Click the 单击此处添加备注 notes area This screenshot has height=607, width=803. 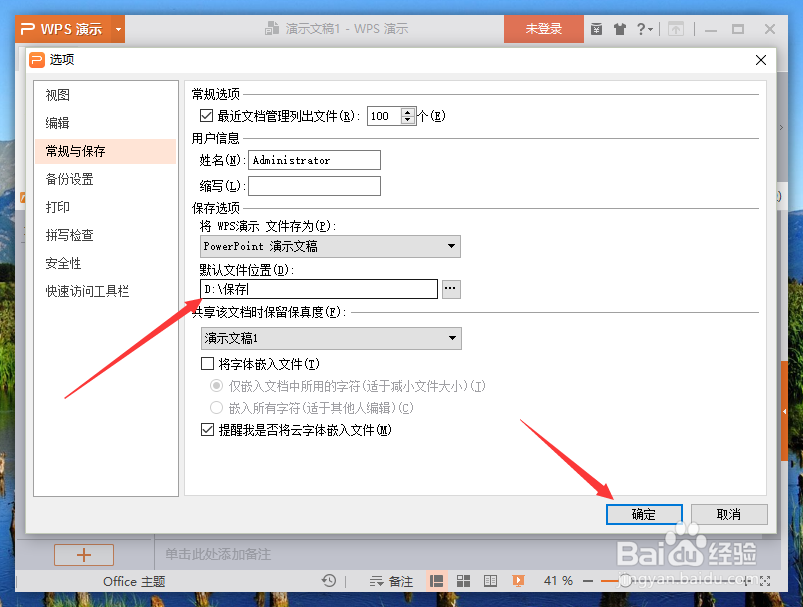pos(218,554)
